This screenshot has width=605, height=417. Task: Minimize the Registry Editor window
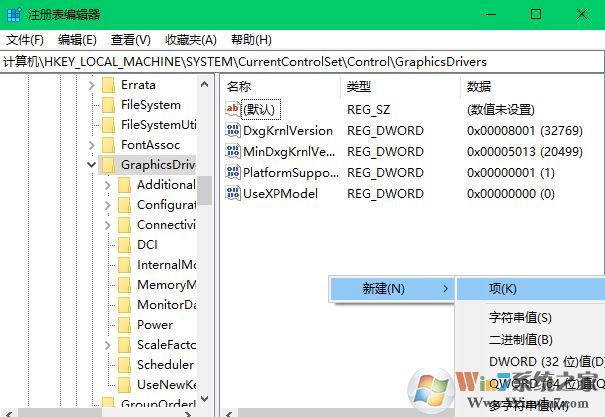491,14
